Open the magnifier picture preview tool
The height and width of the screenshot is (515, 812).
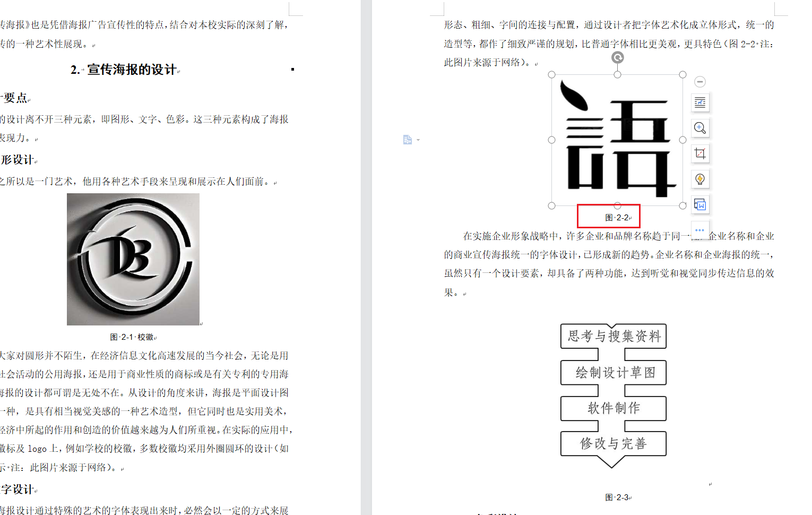coord(700,128)
